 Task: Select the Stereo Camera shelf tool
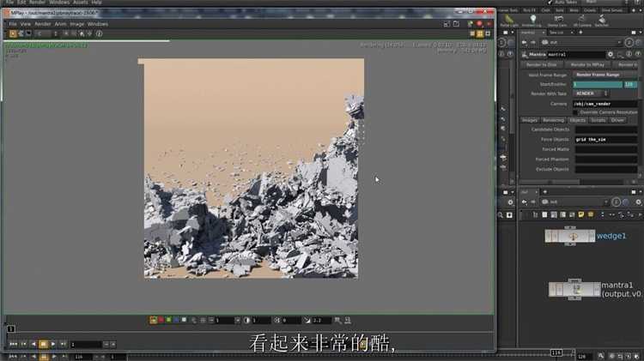[x=556, y=20]
